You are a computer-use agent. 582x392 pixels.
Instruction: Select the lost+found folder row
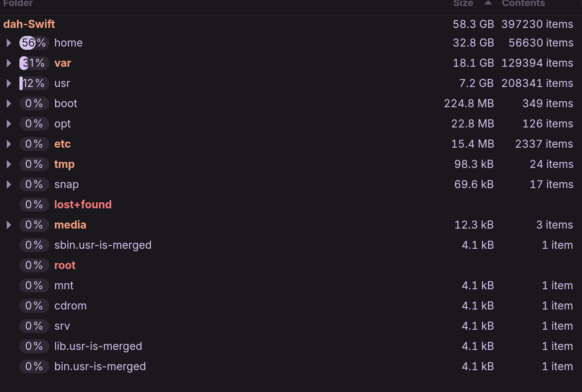pyautogui.click(x=83, y=205)
